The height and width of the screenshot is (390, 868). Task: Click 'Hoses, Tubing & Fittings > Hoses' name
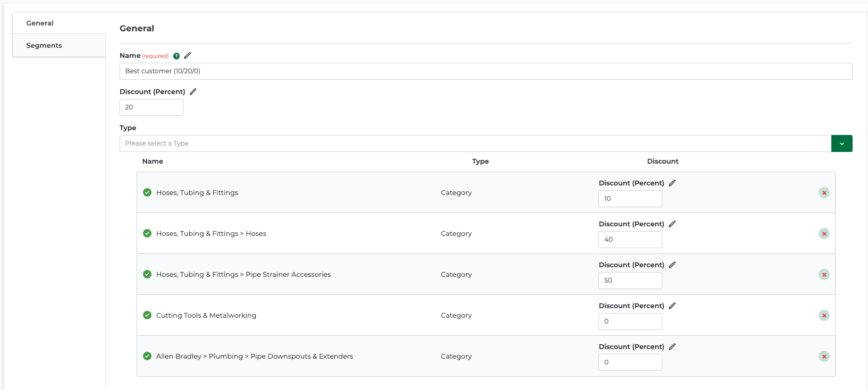click(211, 233)
